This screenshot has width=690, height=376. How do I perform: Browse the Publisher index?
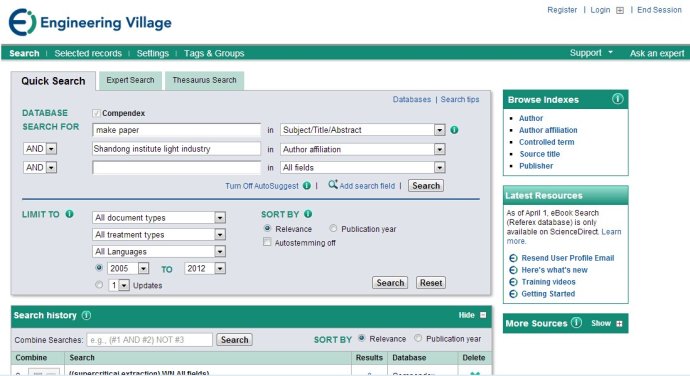click(536, 166)
